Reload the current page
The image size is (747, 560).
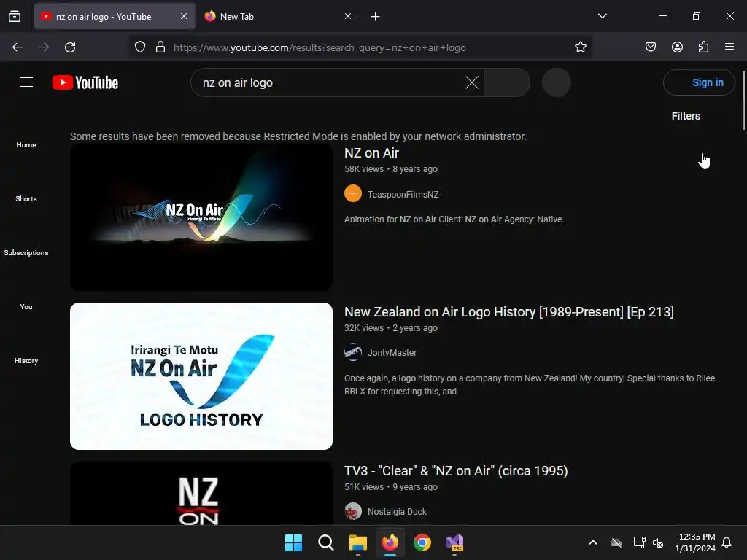coord(70,47)
